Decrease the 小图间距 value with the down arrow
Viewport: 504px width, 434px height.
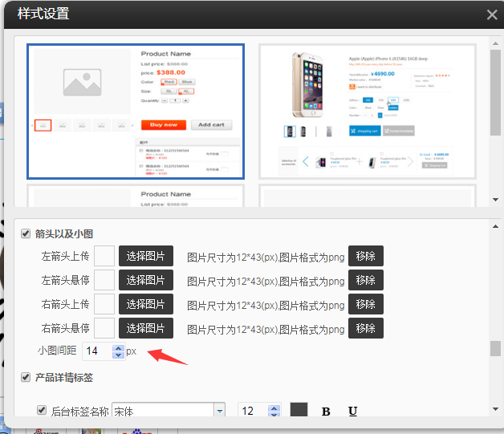pos(119,355)
